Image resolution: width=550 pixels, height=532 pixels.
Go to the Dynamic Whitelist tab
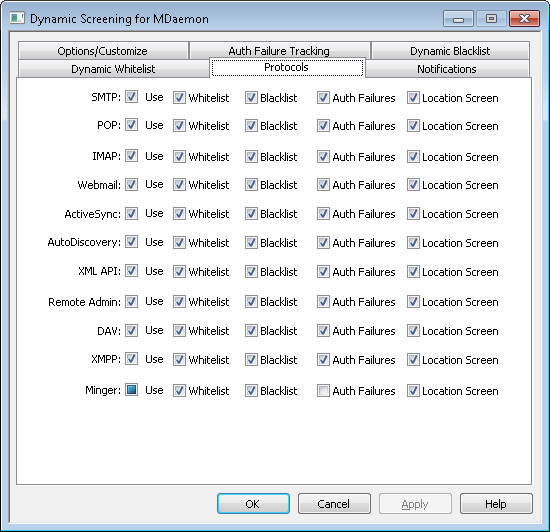(x=113, y=69)
